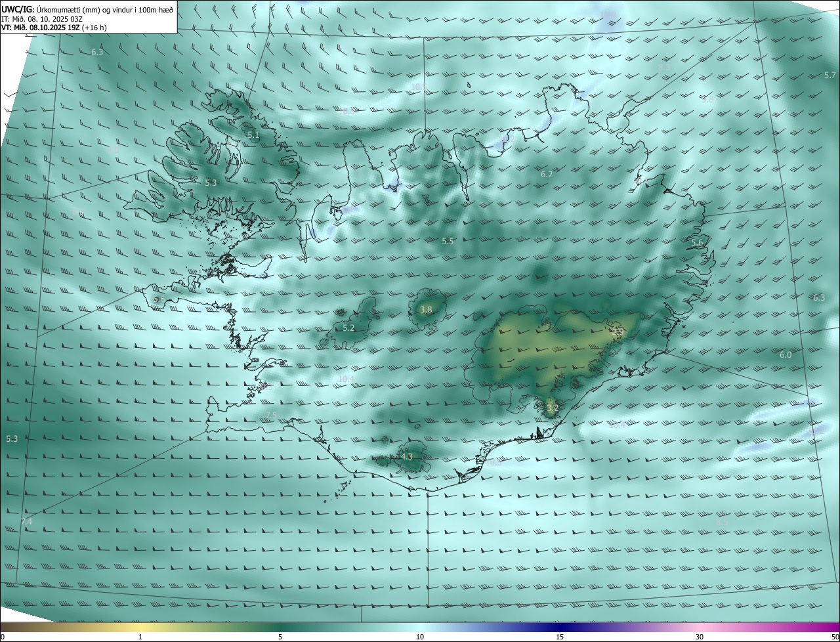Click the color scale tick label 0
The height and width of the screenshot is (642, 840).
coord(3,637)
